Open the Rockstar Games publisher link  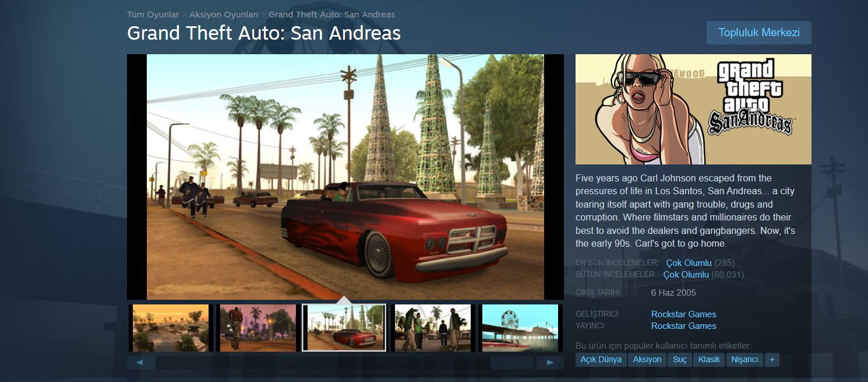coord(683,326)
